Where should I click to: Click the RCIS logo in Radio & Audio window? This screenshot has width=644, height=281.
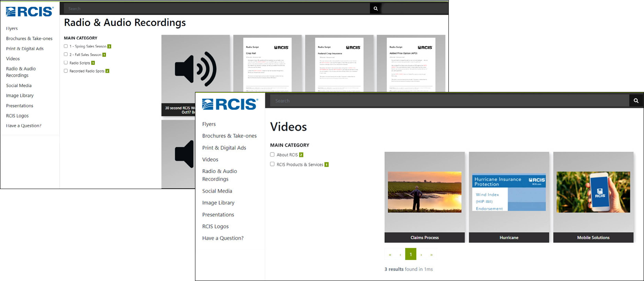point(30,12)
